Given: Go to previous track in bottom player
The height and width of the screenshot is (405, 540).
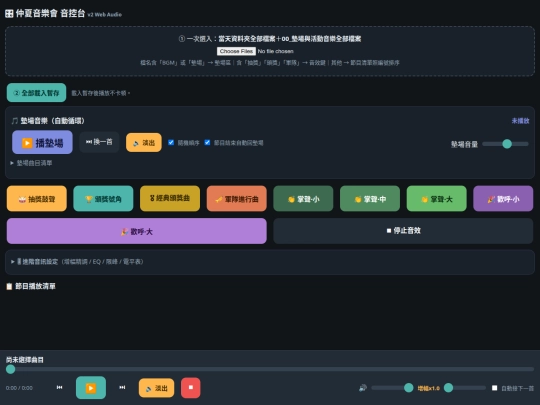Looking at the screenshot, I should pos(60,387).
